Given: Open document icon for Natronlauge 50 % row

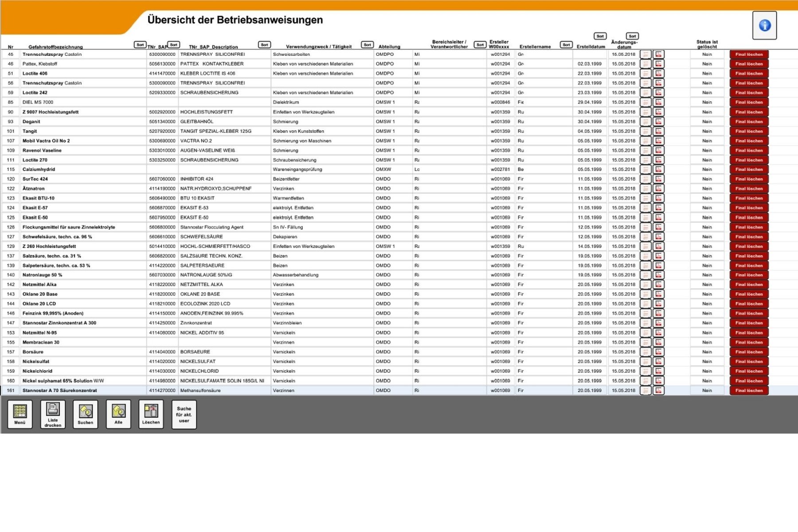Looking at the screenshot, I should tap(645, 275).
